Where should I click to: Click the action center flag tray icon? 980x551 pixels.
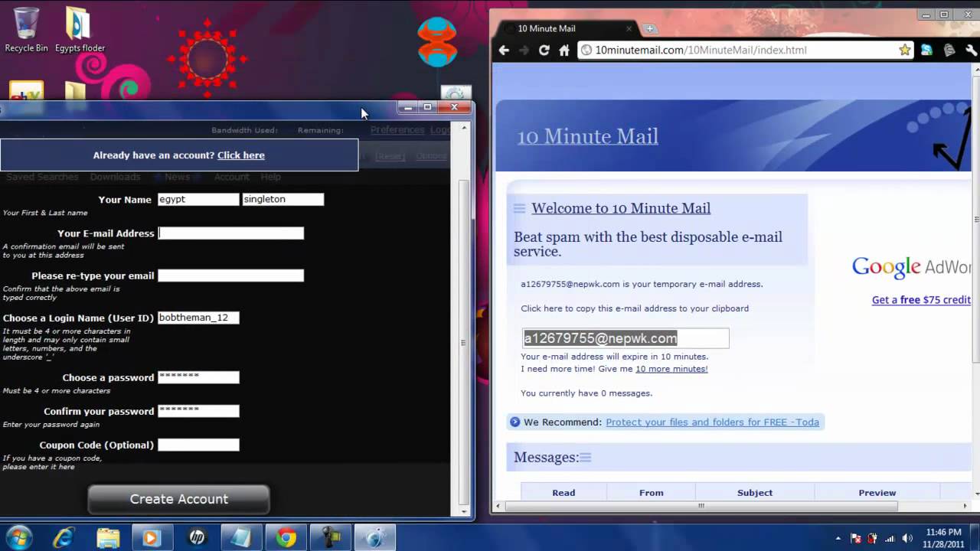pyautogui.click(x=855, y=538)
